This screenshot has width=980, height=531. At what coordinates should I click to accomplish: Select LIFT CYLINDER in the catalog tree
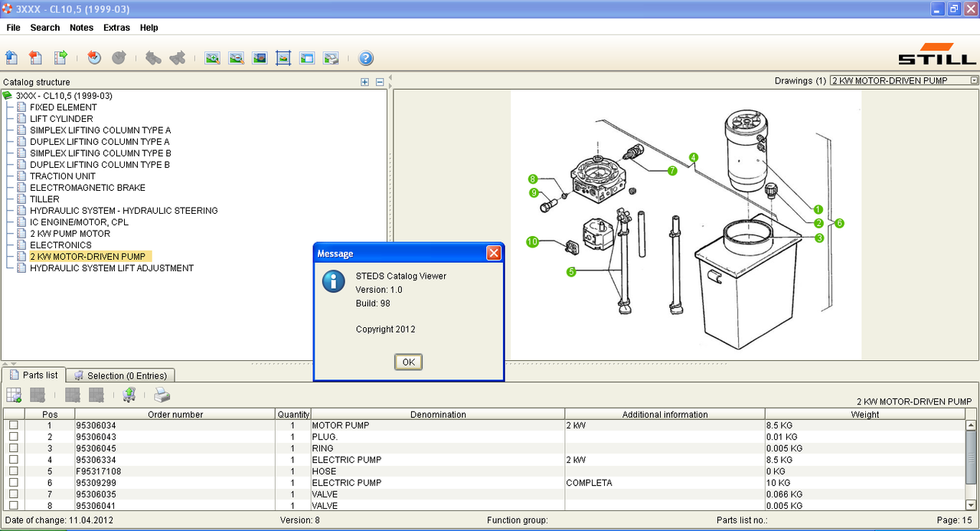[61, 119]
